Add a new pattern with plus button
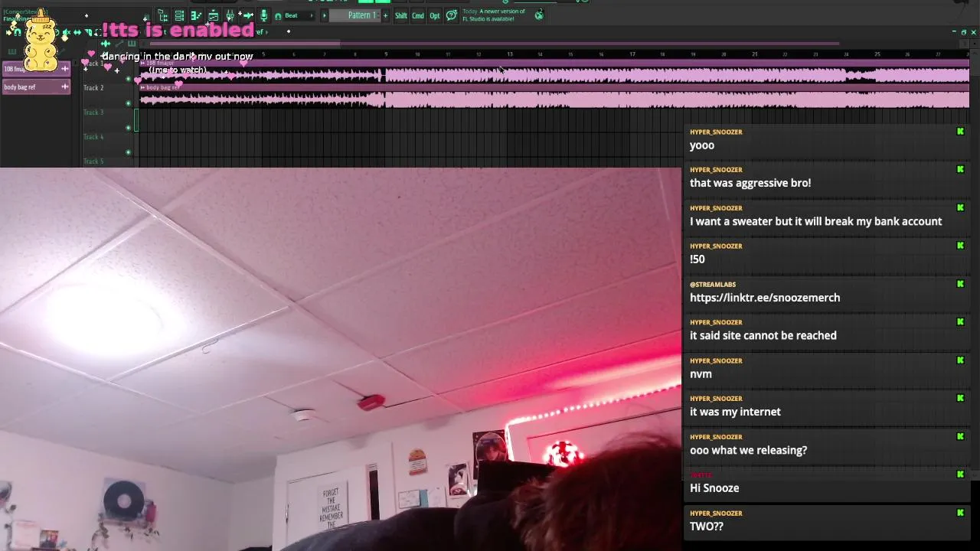This screenshot has height=551, width=980. click(385, 15)
